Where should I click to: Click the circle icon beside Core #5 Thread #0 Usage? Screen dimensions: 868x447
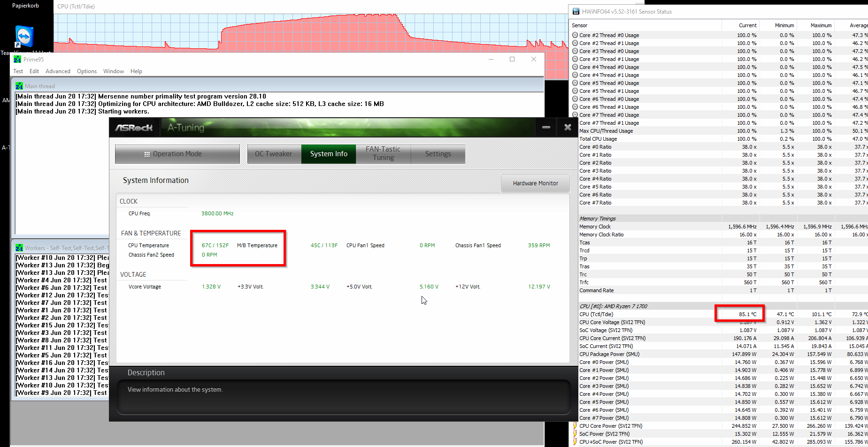pyautogui.click(x=575, y=83)
